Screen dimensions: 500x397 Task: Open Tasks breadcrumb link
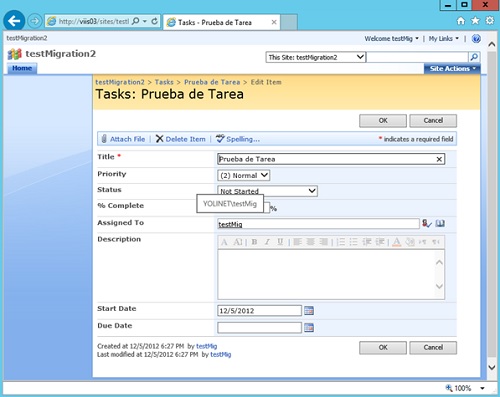164,82
